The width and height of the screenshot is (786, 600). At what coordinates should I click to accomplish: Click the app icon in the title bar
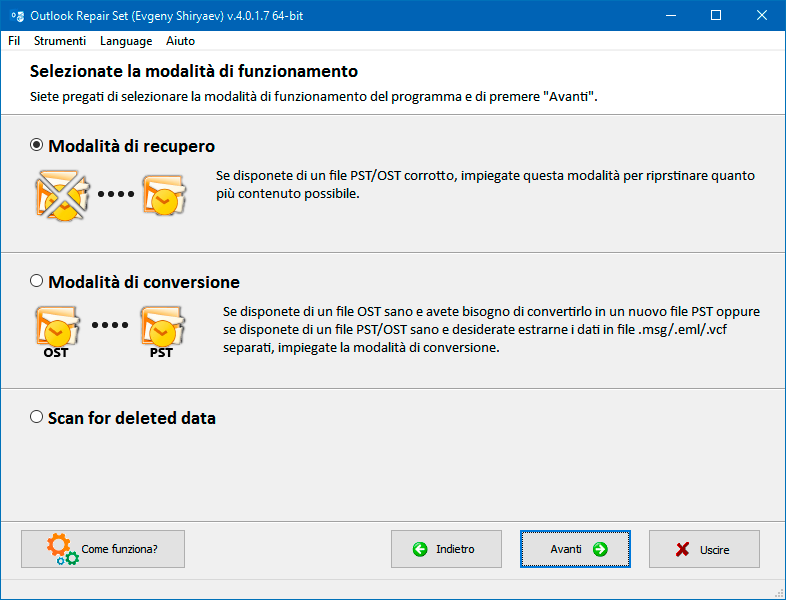click(18, 16)
